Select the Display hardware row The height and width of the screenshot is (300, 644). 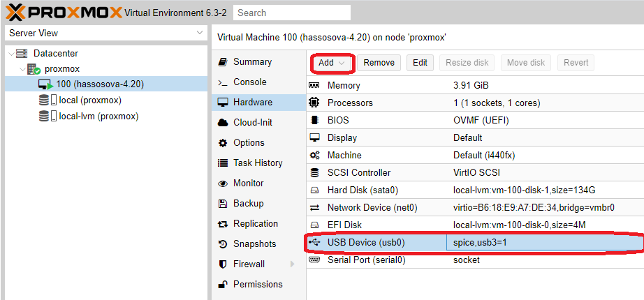coord(475,137)
